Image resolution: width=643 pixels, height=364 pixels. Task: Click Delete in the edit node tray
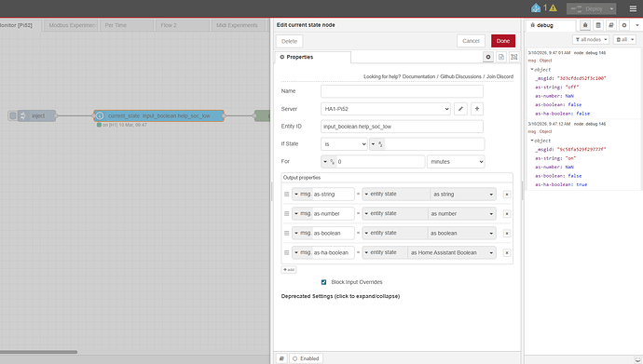(x=290, y=41)
